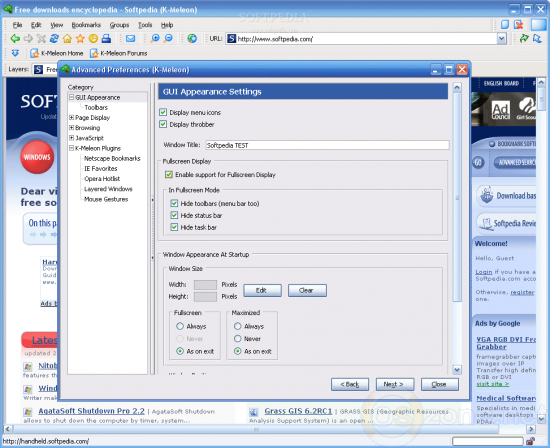Select Fullscreen Always radio button
The image size is (550, 448).
click(180, 326)
